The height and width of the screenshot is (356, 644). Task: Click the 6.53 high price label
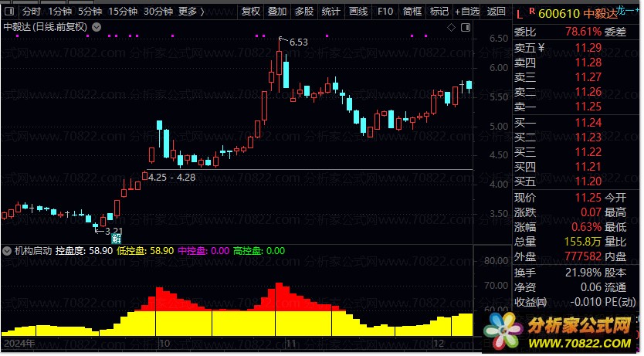point(299,42)
